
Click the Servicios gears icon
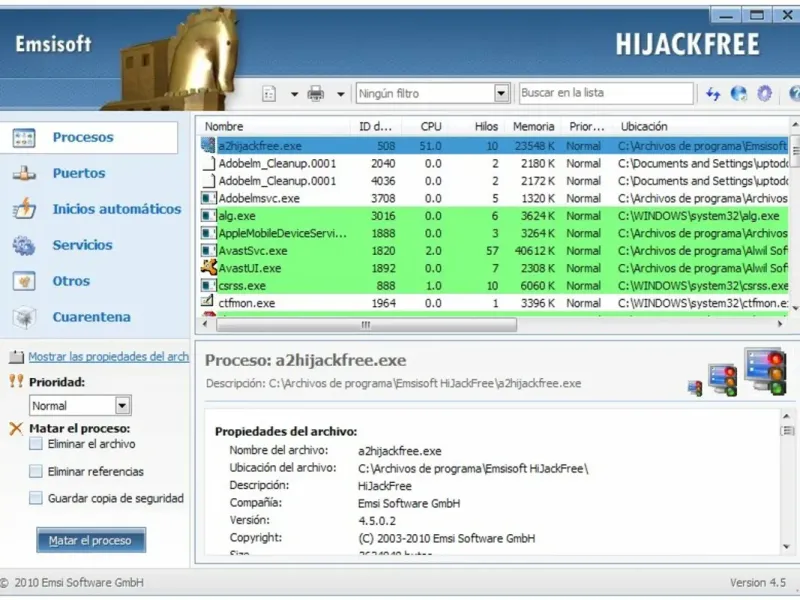24,245
